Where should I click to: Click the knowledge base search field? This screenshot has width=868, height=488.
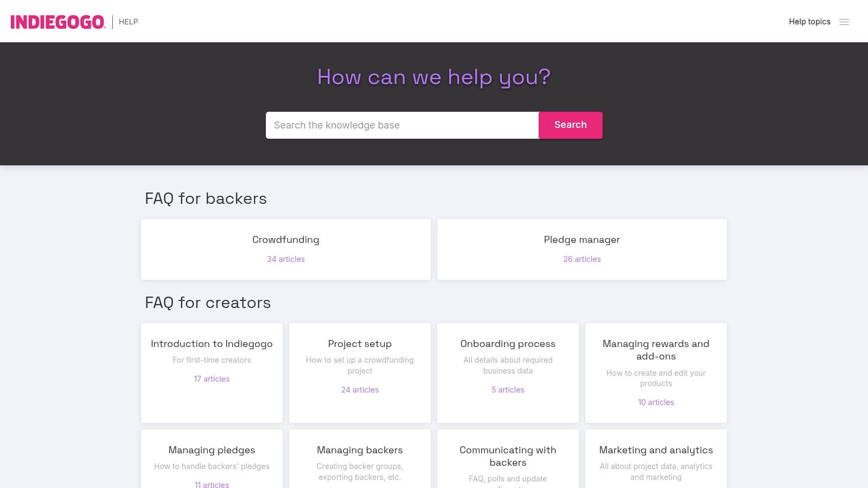pos(401,125)
